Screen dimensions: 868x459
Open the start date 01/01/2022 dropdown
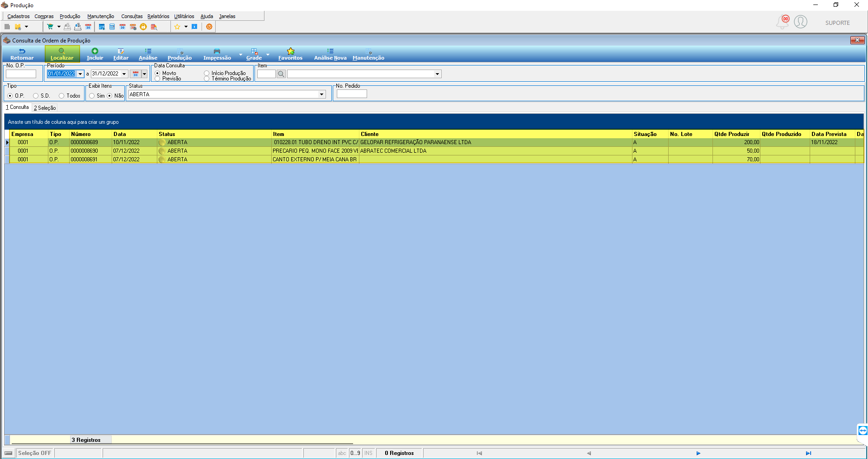[x=80, y=74]
